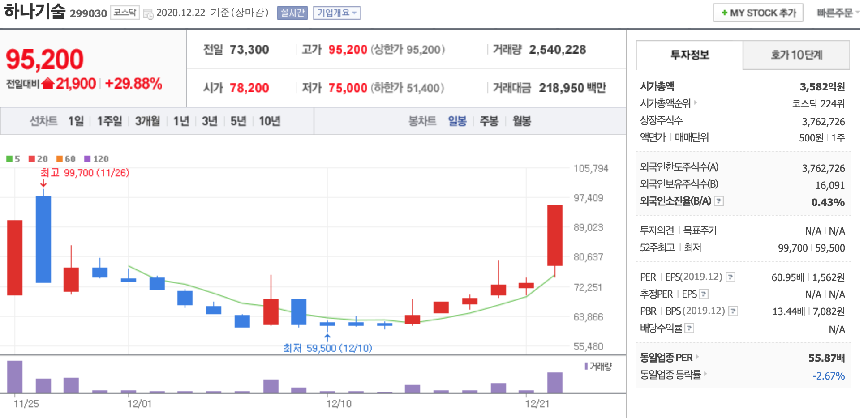Click the 동일업종 PER value 55.87배
Image resolution: width=868 pixels, height=418 pixels.
tap(827, 358)
